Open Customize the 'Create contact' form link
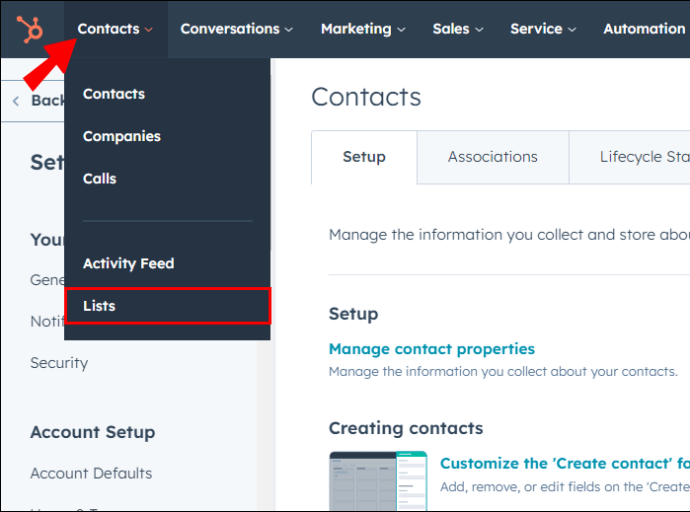The image size is (690, 512). coord(565,463)
